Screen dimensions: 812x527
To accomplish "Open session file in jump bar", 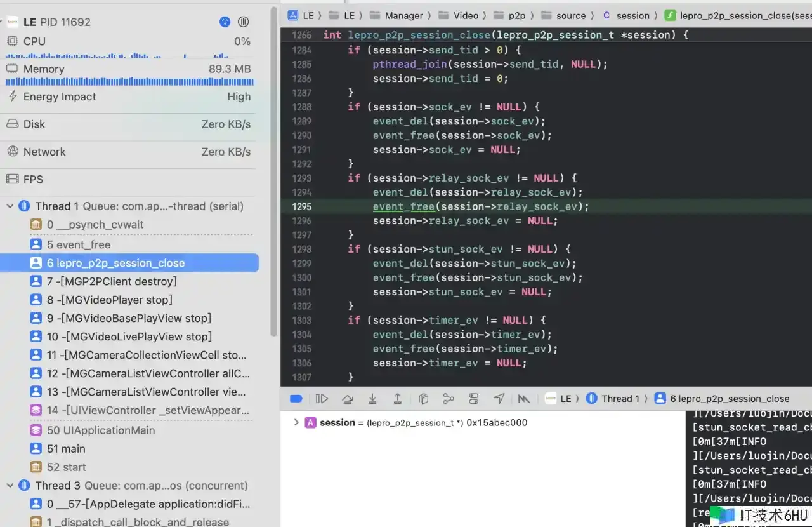I will tap(626, 15).
